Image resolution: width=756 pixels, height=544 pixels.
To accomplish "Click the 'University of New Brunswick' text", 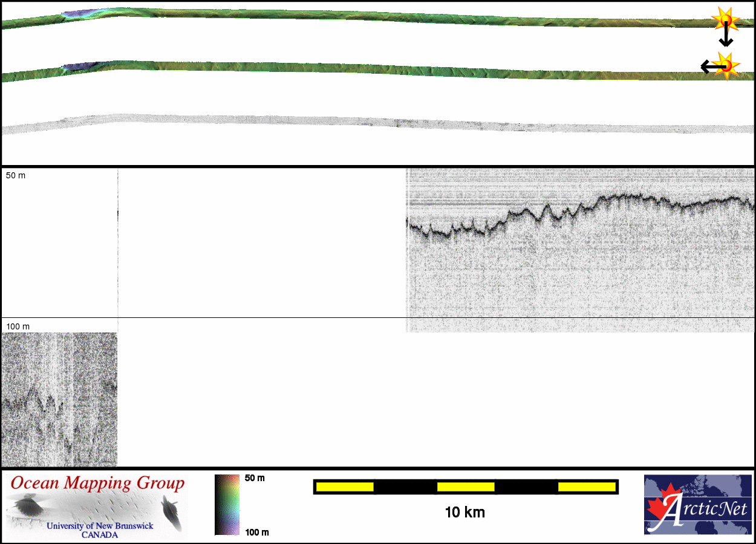I will point(100,526).
